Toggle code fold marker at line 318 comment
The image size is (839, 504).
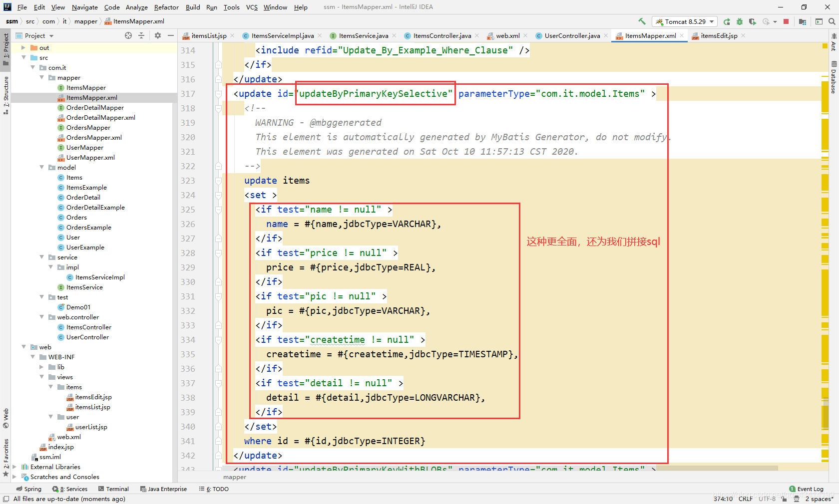[218, 108]
